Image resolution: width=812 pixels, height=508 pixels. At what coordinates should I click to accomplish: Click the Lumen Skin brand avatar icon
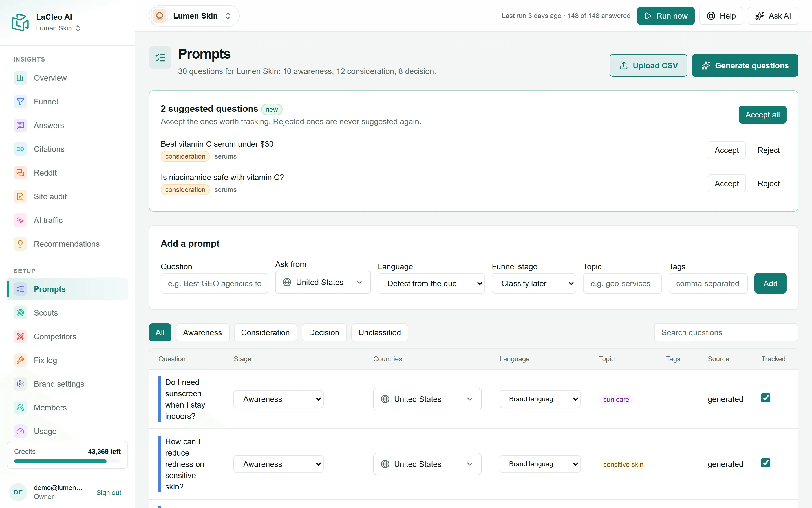(159, 16)
